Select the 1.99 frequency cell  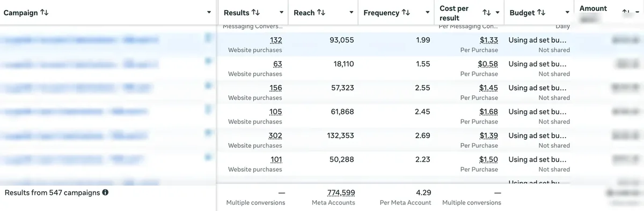pos(422,40)
